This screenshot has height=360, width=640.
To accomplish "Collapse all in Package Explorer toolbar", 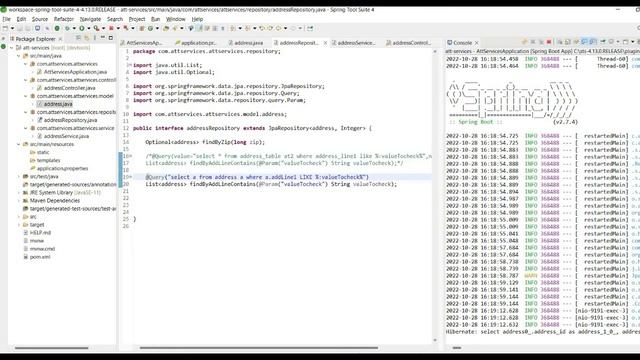I will click(78, 38).
